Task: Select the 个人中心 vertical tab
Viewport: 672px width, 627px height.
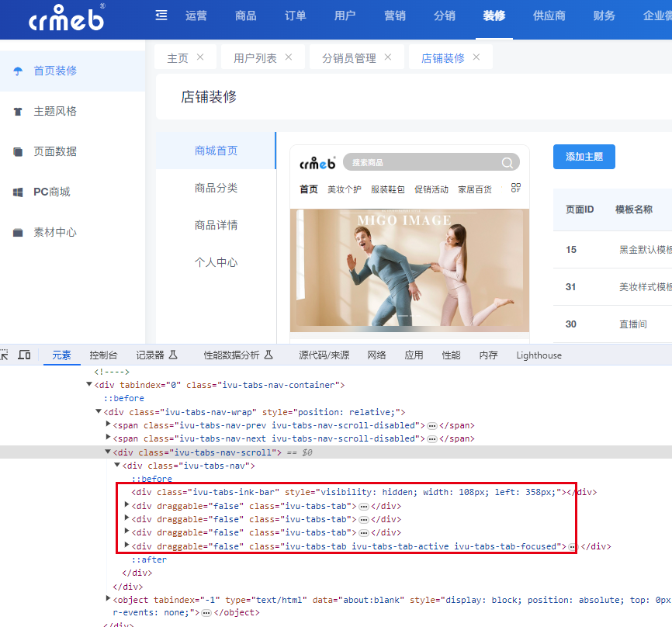Action: (x=216, y=263)
